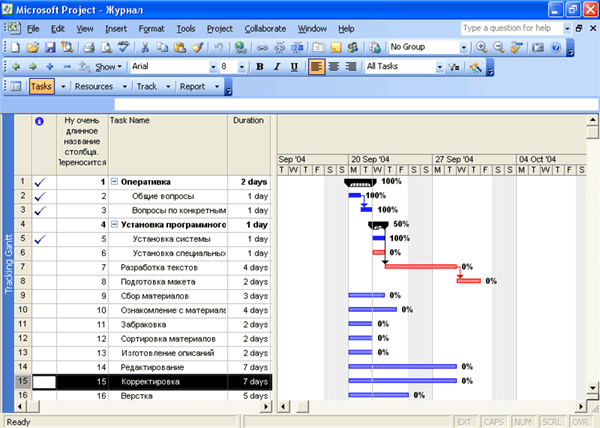This screenshot has width=600, height=428.
Task: Insert hyperlink using the globe icon
Action: [x=241, y=47]
